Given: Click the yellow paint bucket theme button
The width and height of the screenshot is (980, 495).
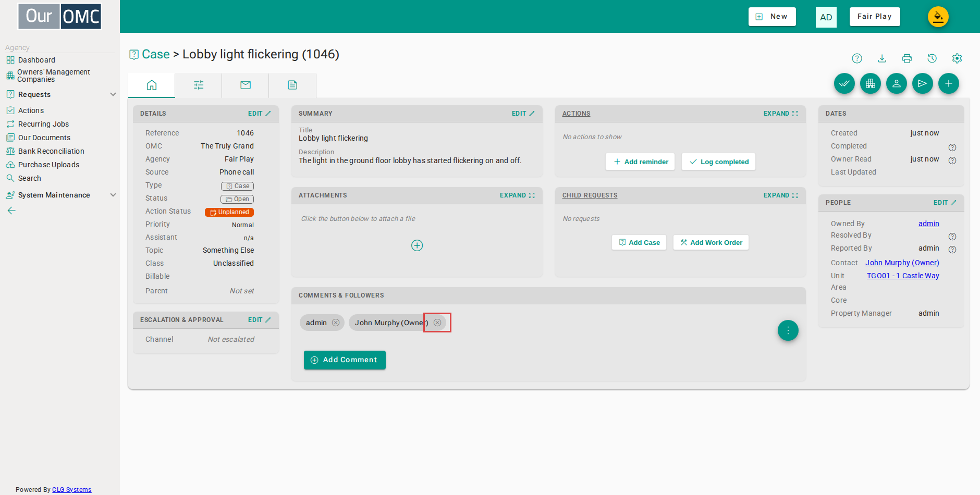Looking at the screenshot, I should coord(938,17).
